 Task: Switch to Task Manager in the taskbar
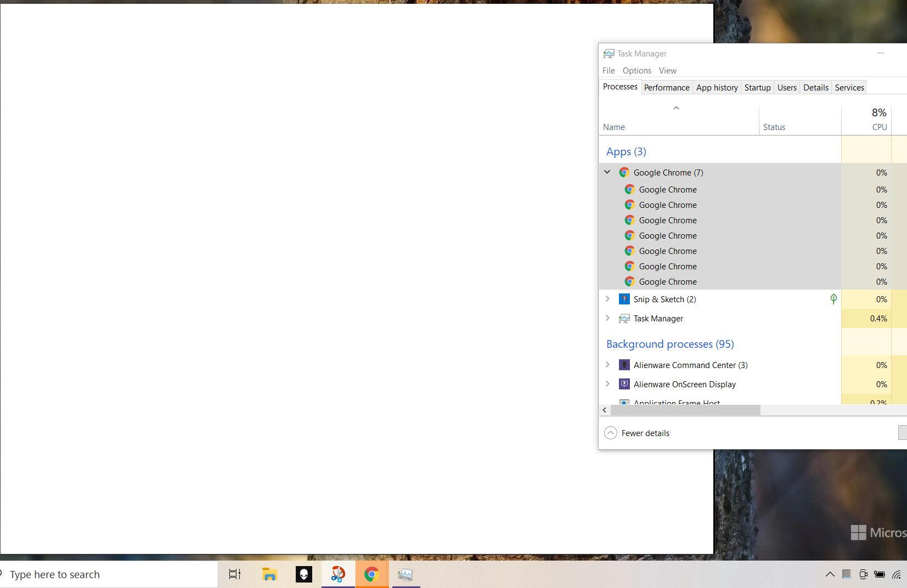click(406, 574)
